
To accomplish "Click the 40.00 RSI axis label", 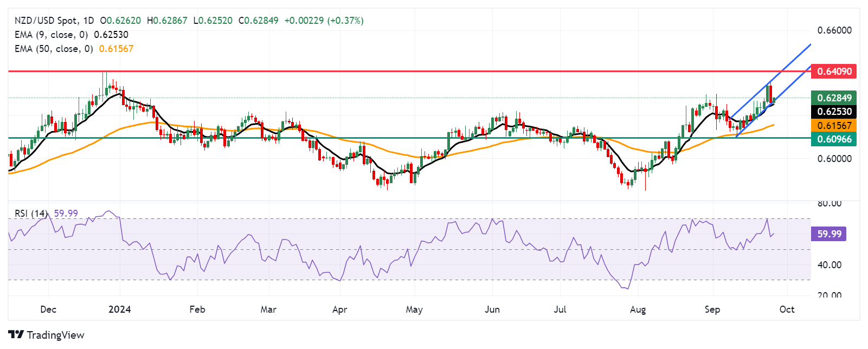I will point(829,265).
